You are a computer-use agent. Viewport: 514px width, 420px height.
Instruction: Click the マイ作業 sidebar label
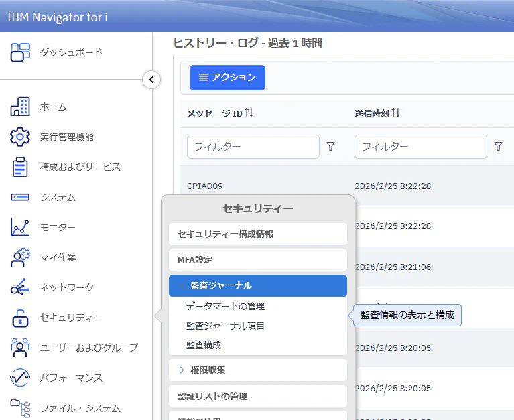[x=58, y=257]
